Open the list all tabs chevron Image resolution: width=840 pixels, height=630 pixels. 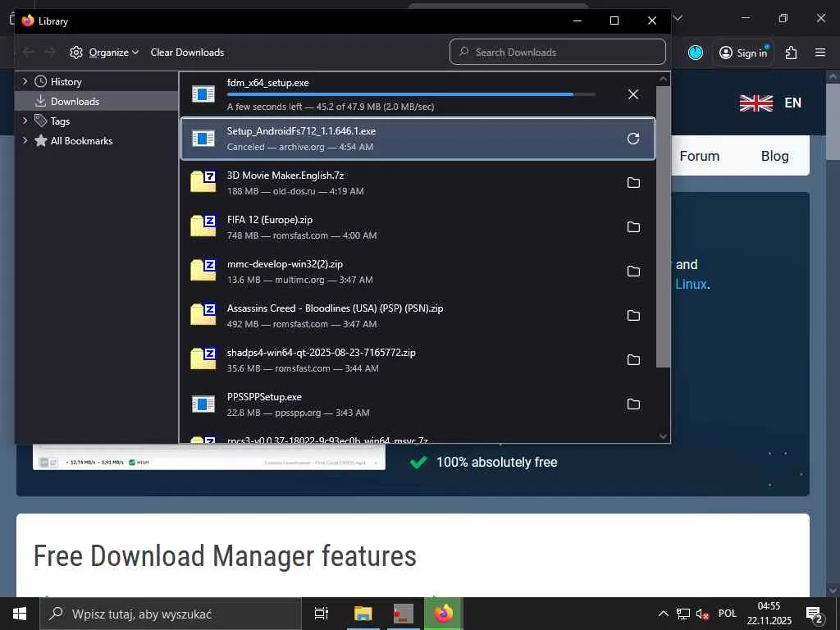pos(678,18)
